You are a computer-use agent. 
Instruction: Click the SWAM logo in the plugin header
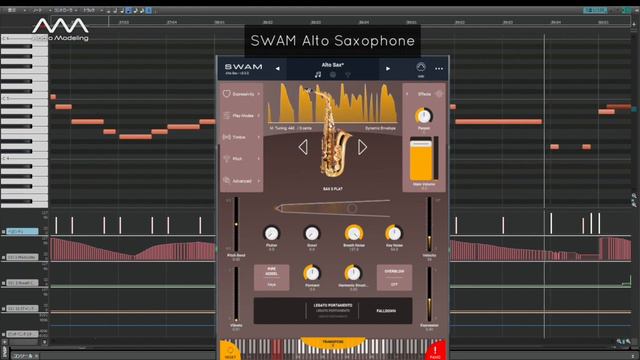[244, 67]
